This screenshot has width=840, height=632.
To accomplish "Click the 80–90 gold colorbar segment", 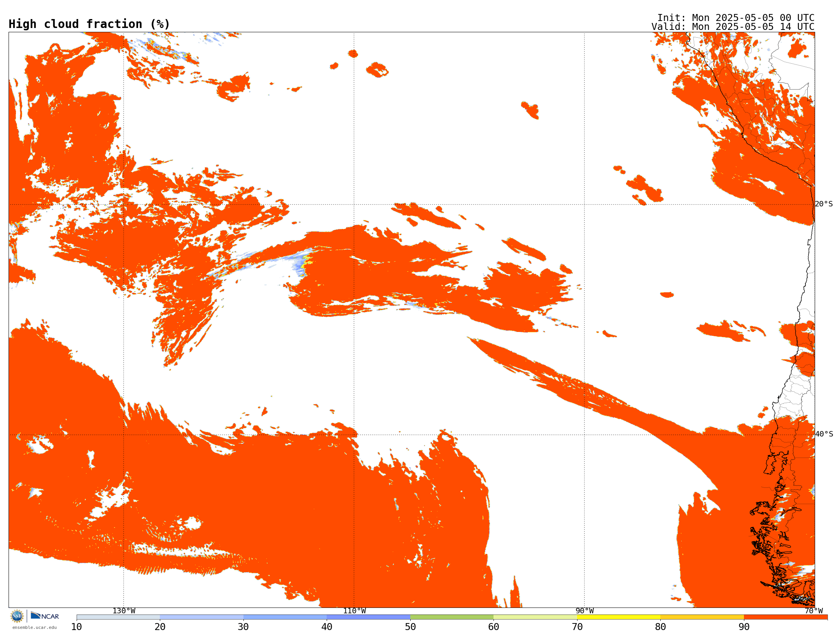I will (702, 617).
